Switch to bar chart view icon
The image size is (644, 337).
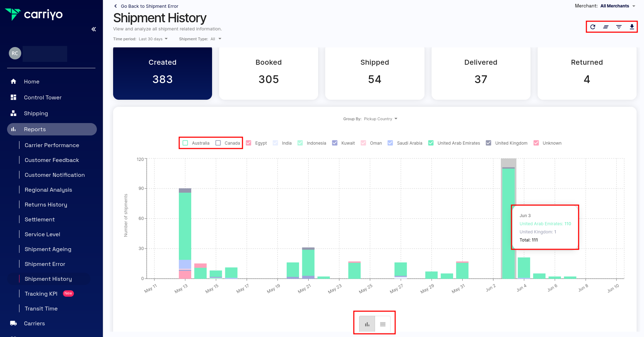(367, 324)
